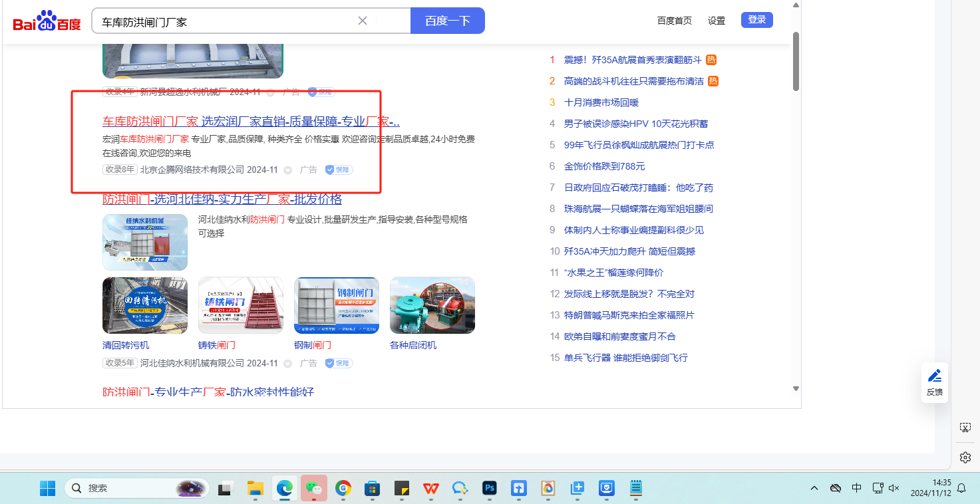
Task: Clear the search box with the X icon
Action: tap(363, 21)
